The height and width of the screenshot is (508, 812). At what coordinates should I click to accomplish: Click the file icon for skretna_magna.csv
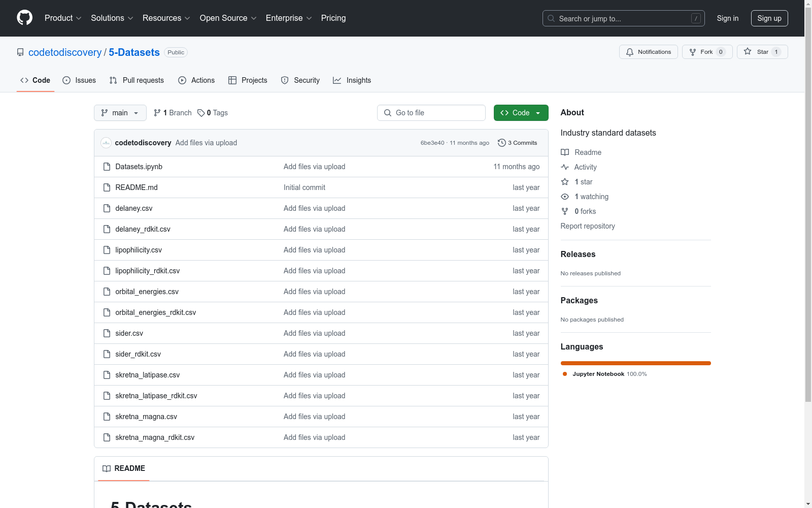point(107,417)
